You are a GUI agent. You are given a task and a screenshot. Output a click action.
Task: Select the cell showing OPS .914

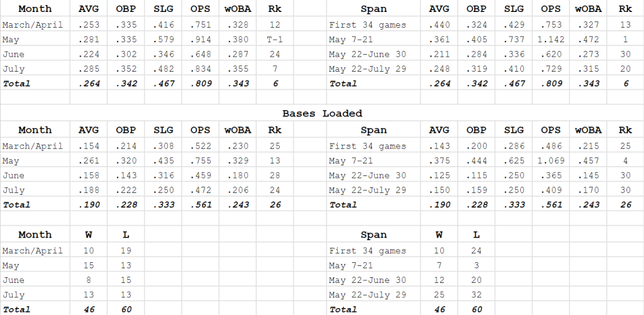click(199, 40)
